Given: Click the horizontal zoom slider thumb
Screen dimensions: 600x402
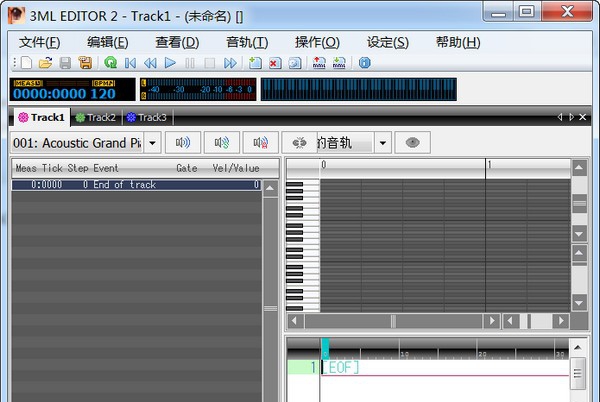Looking at the screenshot, I should (529, 321).
